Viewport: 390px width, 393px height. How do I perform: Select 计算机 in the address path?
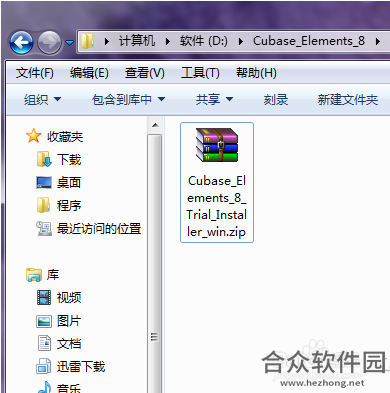[137, 41]
